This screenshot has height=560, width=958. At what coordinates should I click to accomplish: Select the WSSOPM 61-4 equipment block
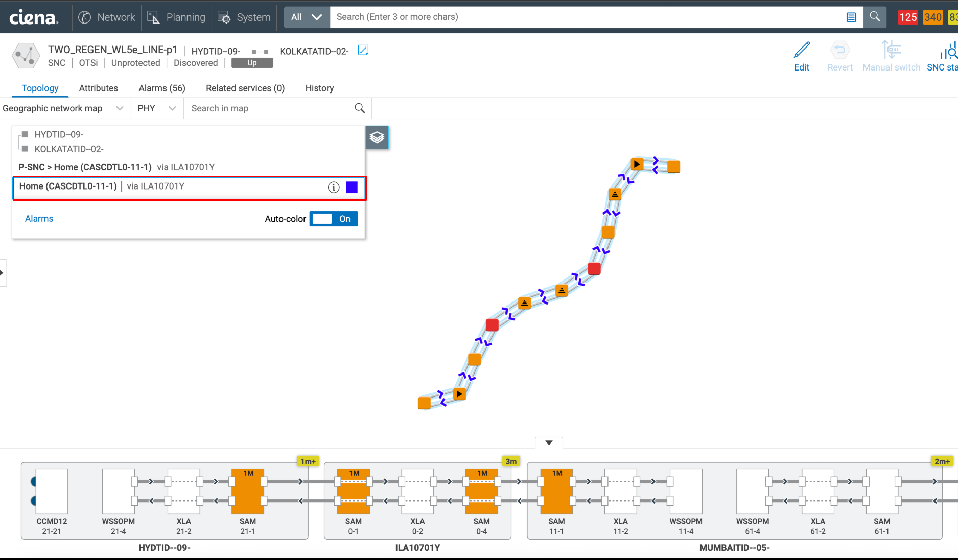click(753, 491)
